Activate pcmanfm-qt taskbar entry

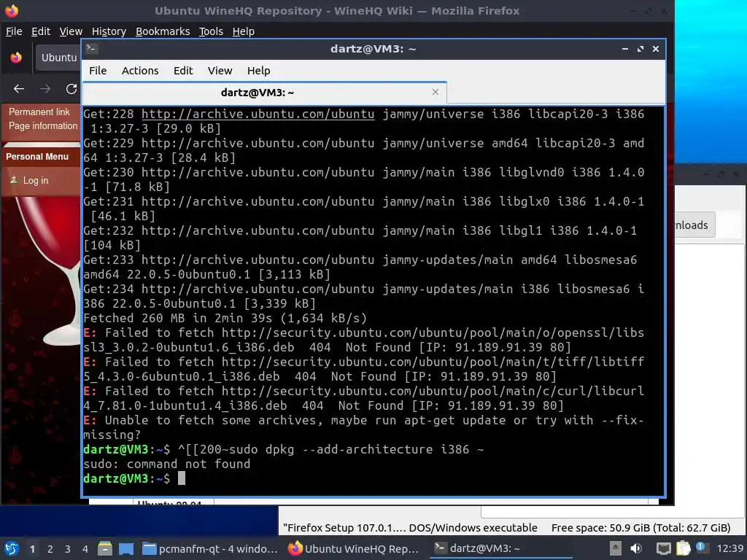click(x=210, y=548)
